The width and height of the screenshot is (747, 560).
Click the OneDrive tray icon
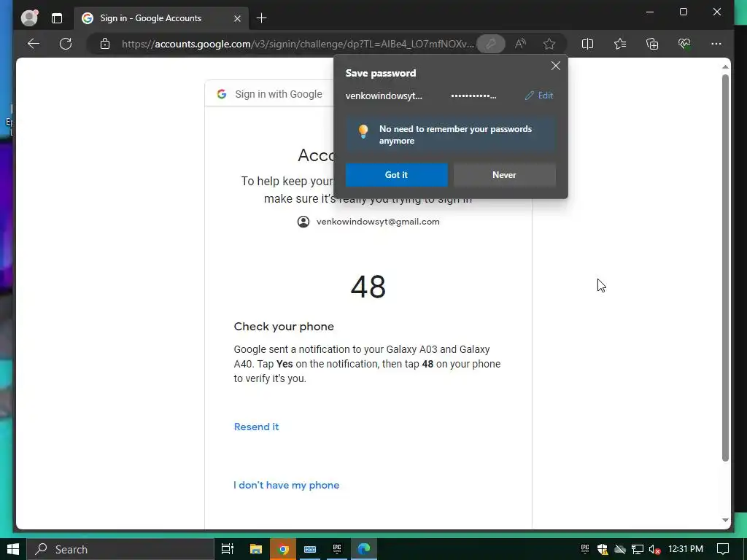coord(620,550)
